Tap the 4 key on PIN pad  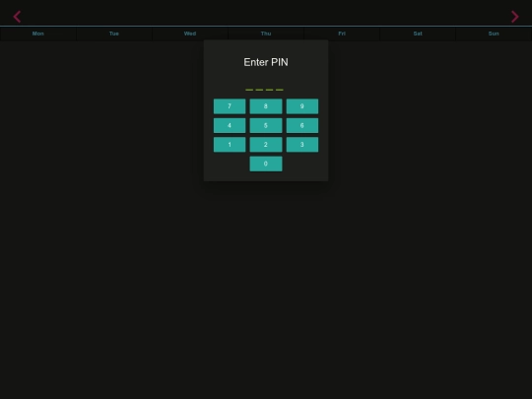(230, 125)
